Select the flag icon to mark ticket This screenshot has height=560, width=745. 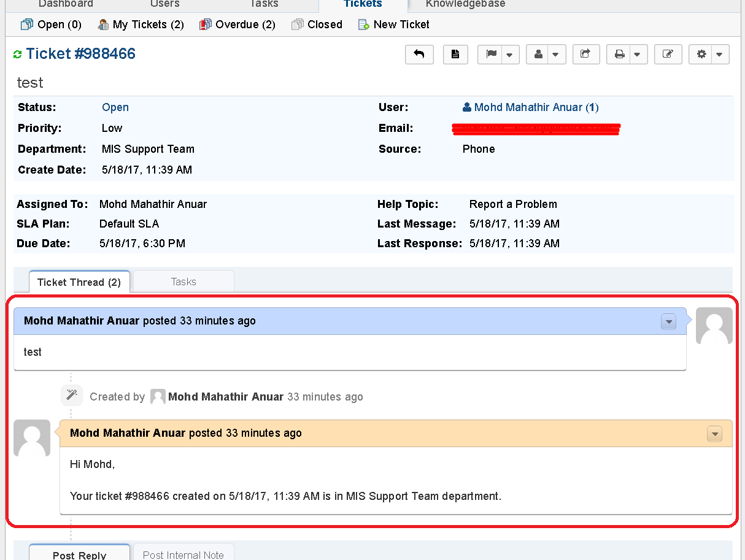pyautogui.click(x=492, y=54)
